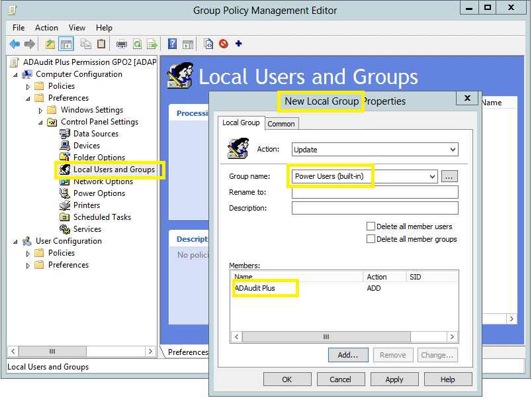The width and height of the screenshot is (532, 400).
Task: Open the Group name dropdown arrow
Action: (432, 177)
